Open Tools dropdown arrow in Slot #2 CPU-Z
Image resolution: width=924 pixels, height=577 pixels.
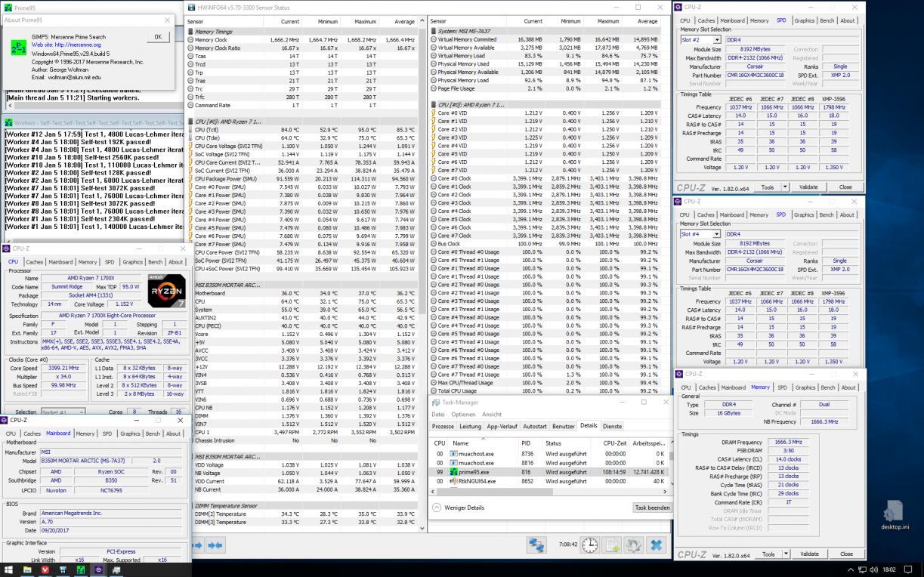[785, 187]
